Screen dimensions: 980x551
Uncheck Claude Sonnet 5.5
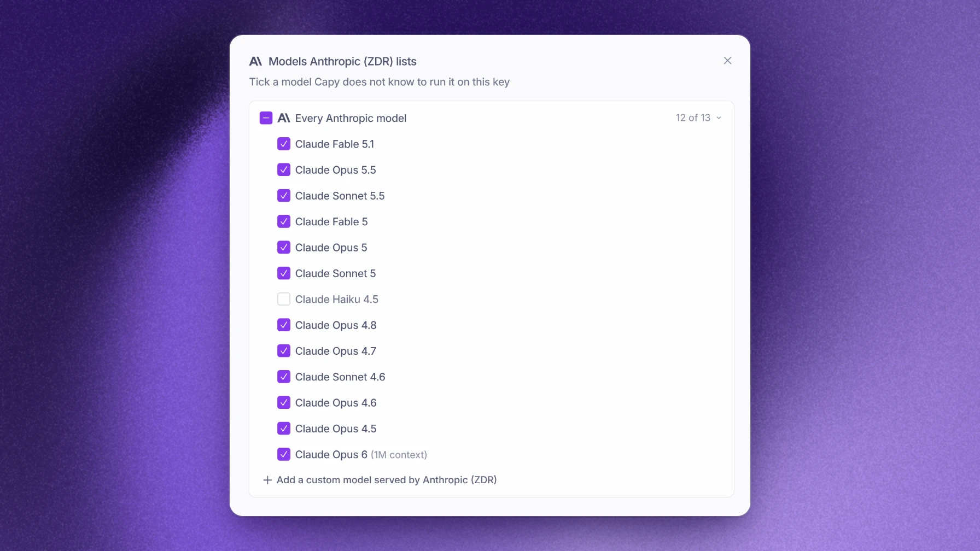[x=284, y=196]
